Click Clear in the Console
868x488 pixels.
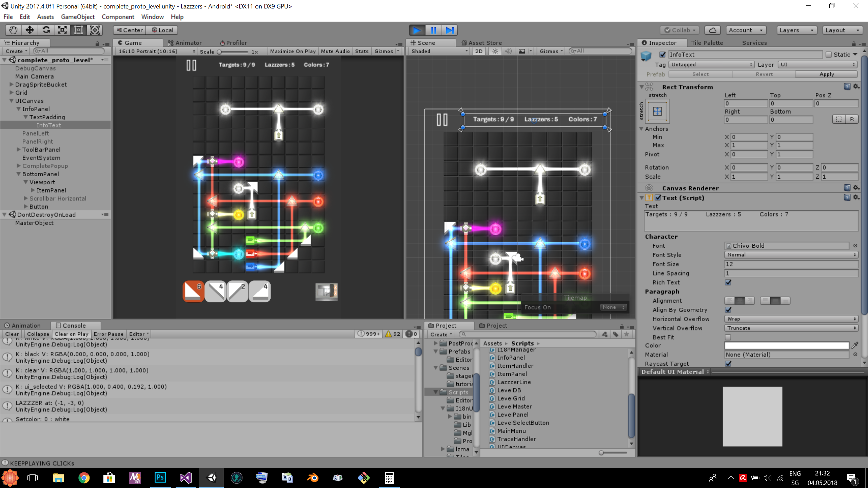tap(12, 334)
